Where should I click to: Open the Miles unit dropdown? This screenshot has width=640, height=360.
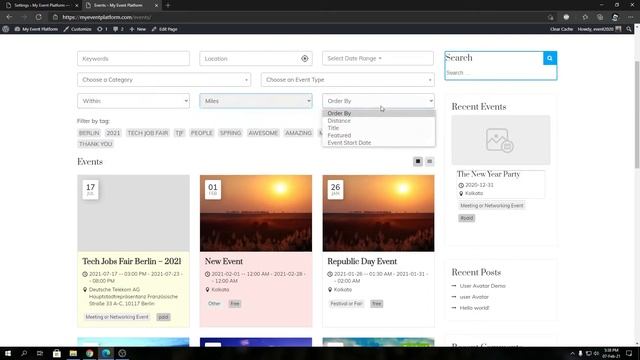256,101
